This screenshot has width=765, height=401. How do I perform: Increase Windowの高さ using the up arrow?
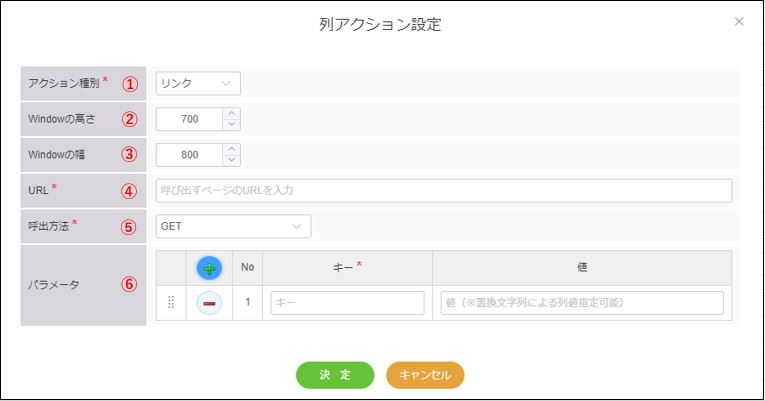click(x=232, y=113)
